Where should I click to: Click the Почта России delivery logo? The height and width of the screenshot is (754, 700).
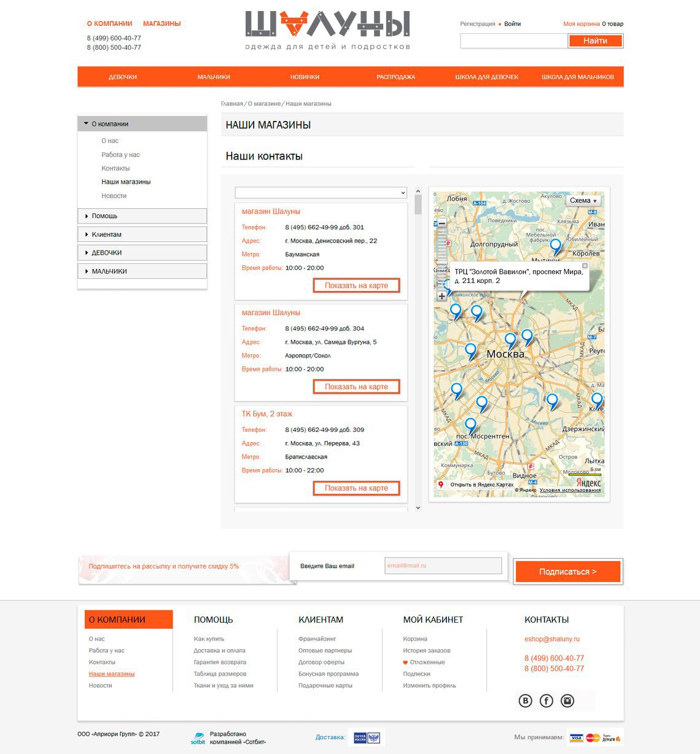(x=367, y=737)
